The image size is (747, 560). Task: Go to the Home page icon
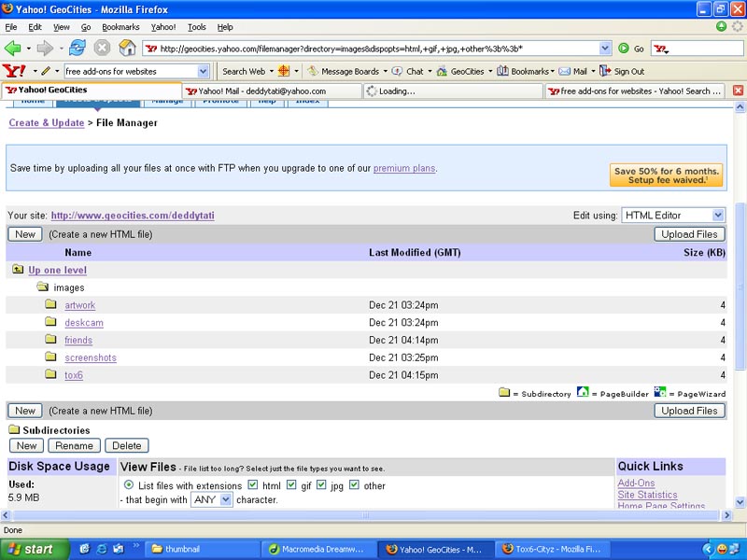pos(127,48)
